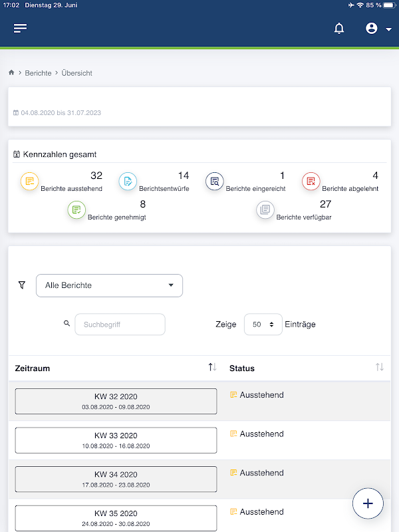Click the Berichte ausstehend icon
Screen dimensions: 399x532
tap(30, 181)
